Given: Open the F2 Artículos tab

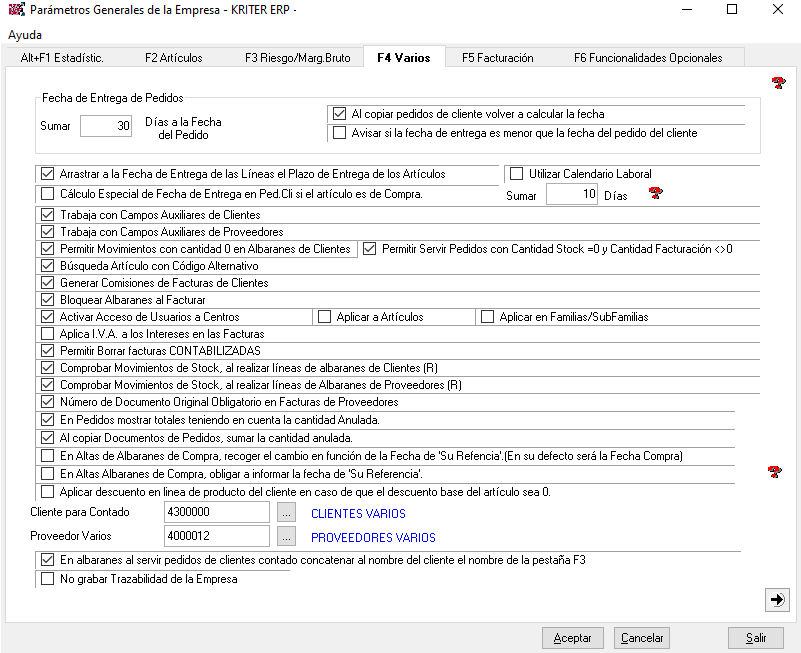Looking at the screenshot, I should click(174, 58).
